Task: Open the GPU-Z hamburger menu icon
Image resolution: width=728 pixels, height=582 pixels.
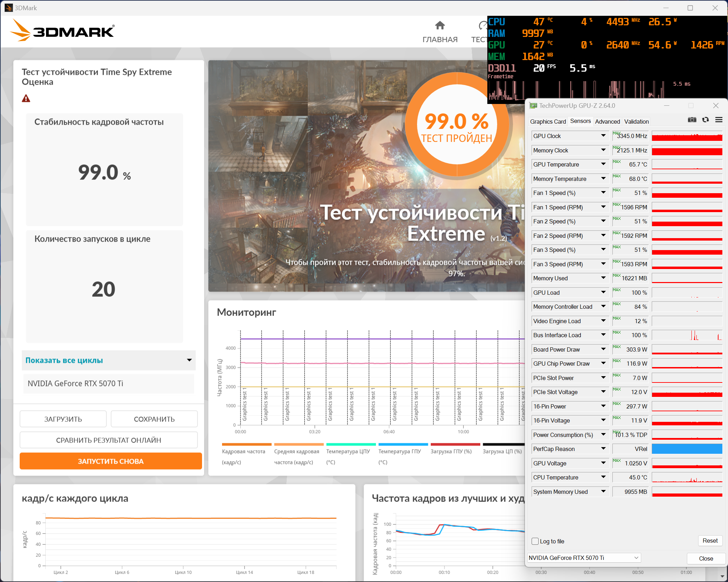Action: tap(719, 120)
